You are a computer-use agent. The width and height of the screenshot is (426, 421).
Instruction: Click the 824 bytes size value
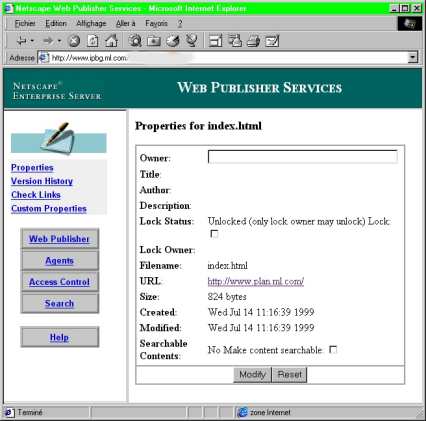pos(227,297)
